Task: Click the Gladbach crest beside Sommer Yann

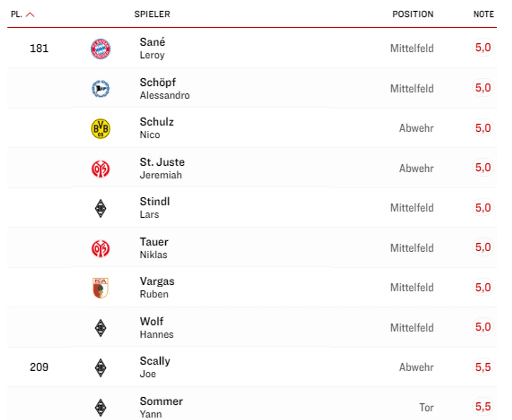Action: [101, 408]
